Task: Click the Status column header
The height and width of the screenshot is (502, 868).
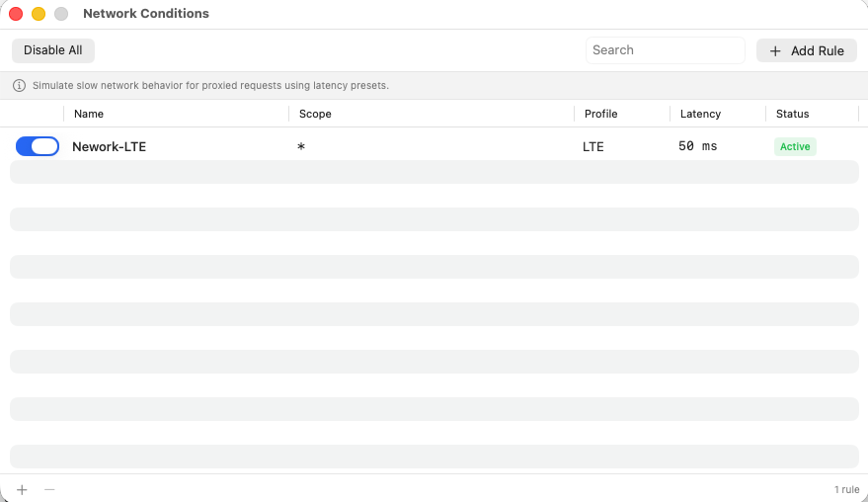Action: pos(792,114)
